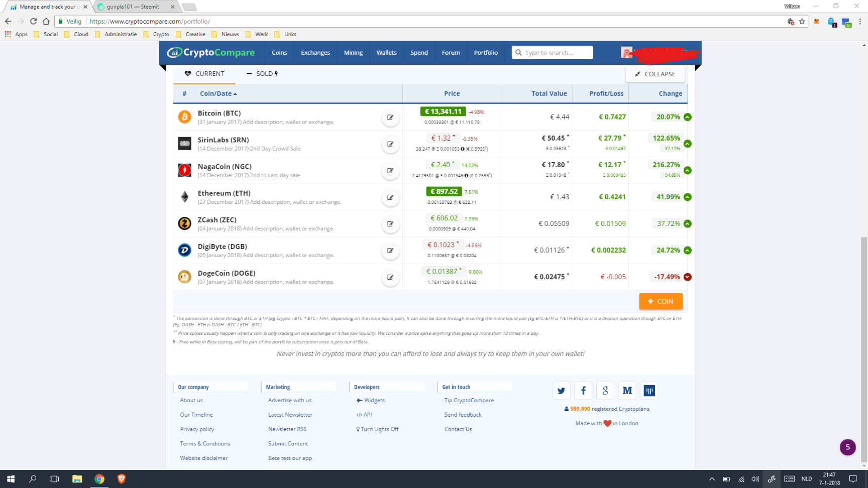Click the DigiByte coin logo
This screenshot has width=868, height=488.
tap(185, 250)
